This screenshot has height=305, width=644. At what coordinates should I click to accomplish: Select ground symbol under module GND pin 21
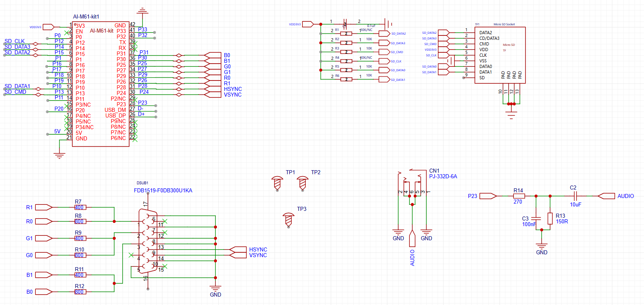[59, 155]
